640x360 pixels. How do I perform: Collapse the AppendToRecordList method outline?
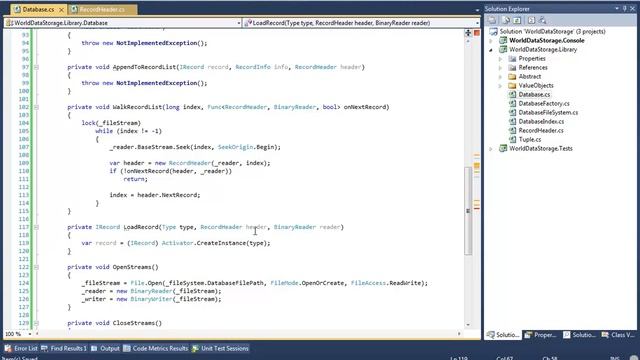tap(36, 67)
